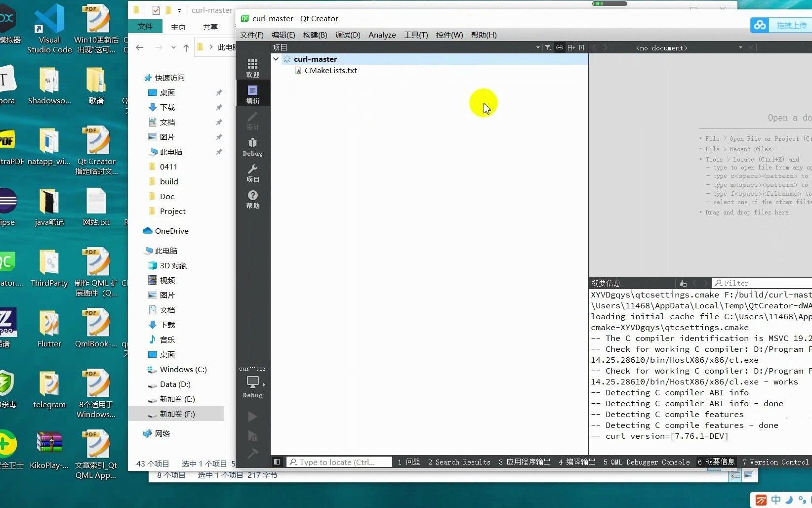Image resolution: width=812 pixels, height=508 pixels.
Task: Open recent locations dropdown in File Explorer
Action: (x=173, y=47)
